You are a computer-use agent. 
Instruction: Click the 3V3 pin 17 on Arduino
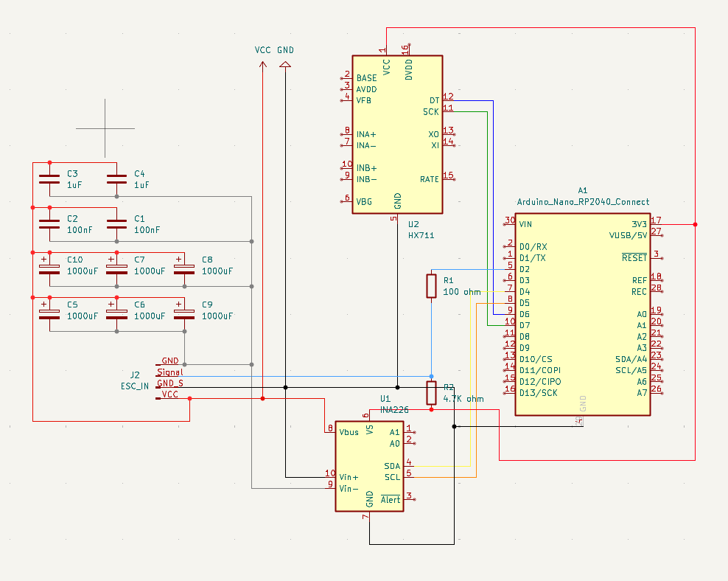tap(656, 224)
